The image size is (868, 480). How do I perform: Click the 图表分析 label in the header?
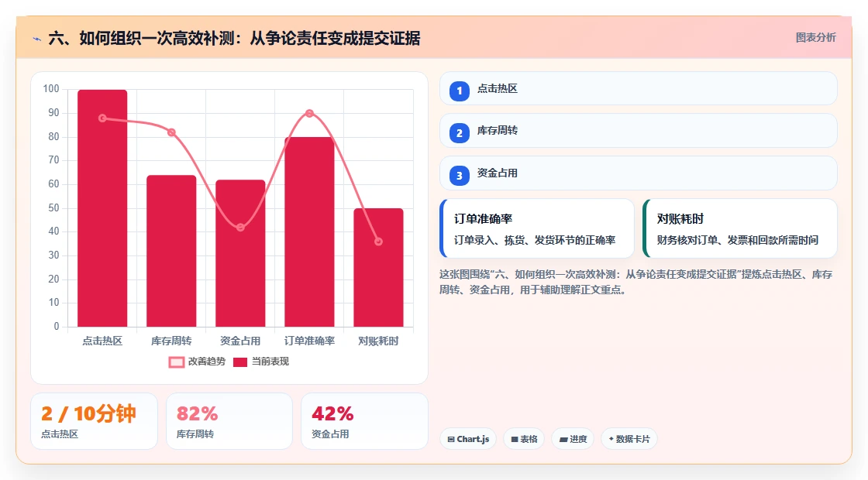coord(815,38)
